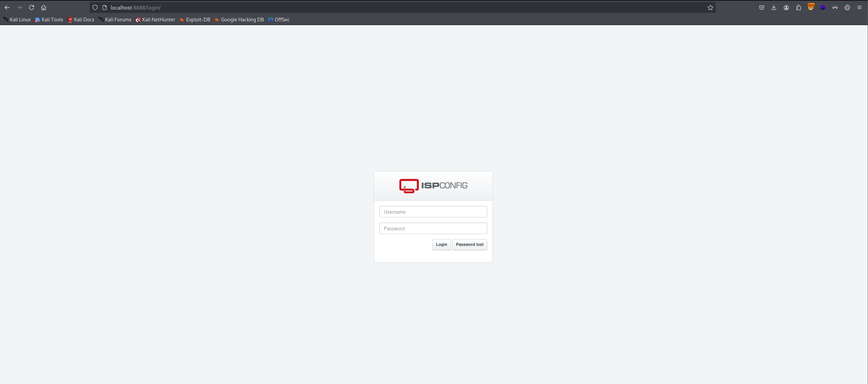Focus the Username input field

point(433,212)
